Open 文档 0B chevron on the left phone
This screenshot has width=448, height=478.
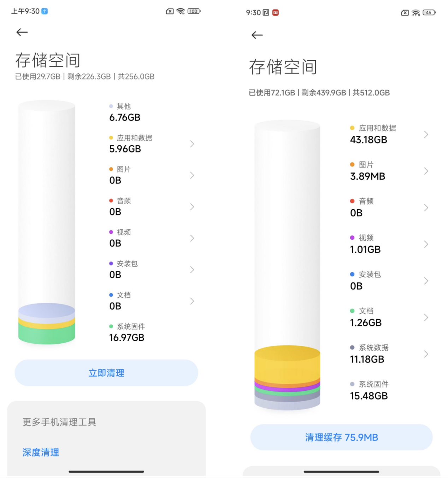(192, 301)
